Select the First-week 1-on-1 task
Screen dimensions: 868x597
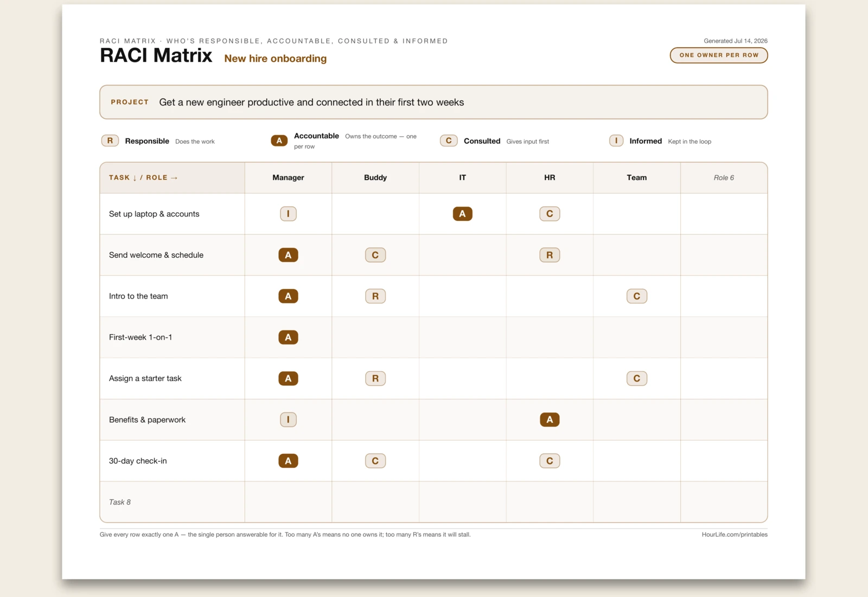141,338
